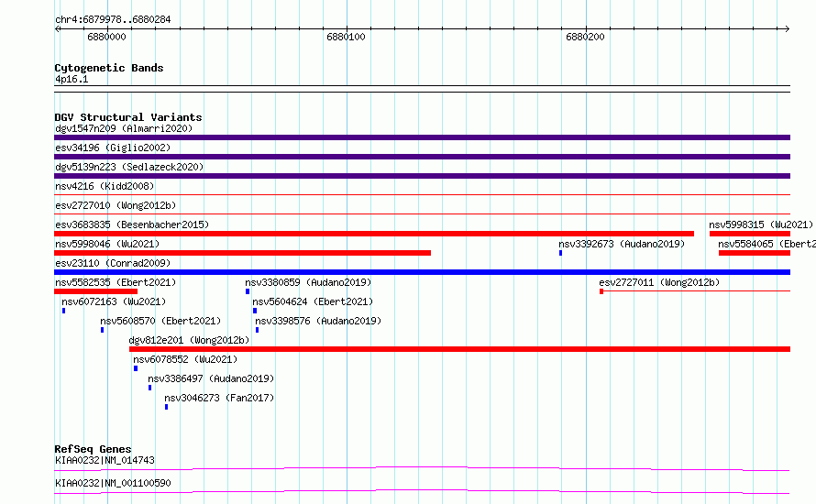This screenshot has height=504, width=816.
Task: Click the left arrow of the ruler
Action: pyautogui.click(x=57, y=28)
